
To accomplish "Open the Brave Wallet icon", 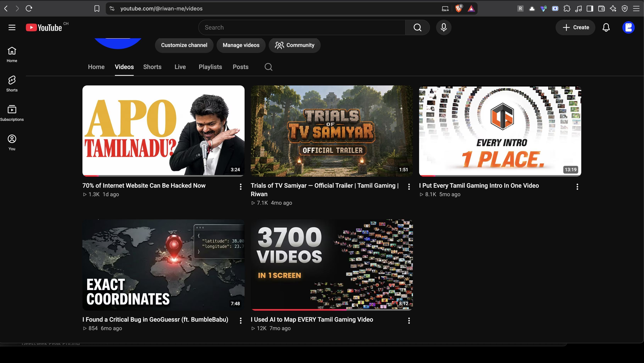I will [x=602, y=9].
